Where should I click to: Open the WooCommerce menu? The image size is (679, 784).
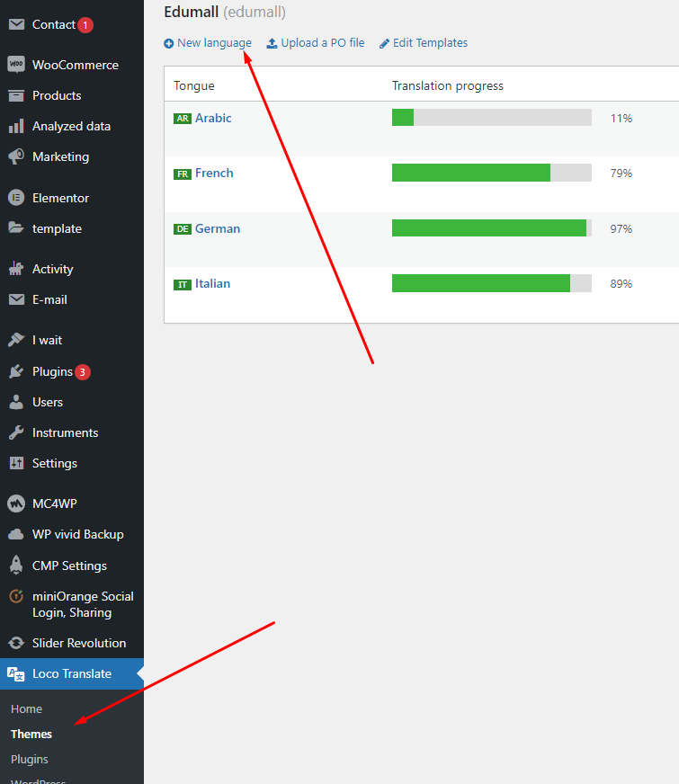[x=76, y=65]
